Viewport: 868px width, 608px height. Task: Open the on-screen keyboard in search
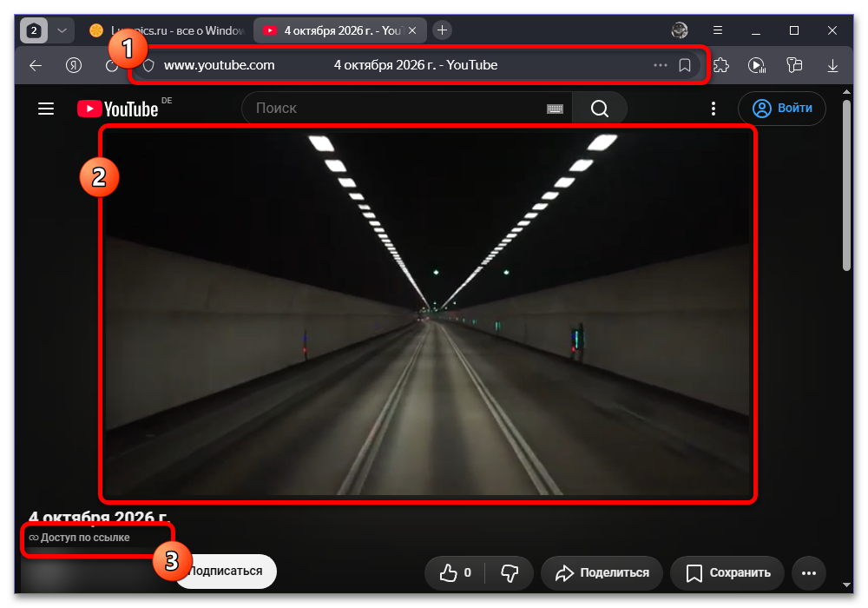click(x=555, y=109)
